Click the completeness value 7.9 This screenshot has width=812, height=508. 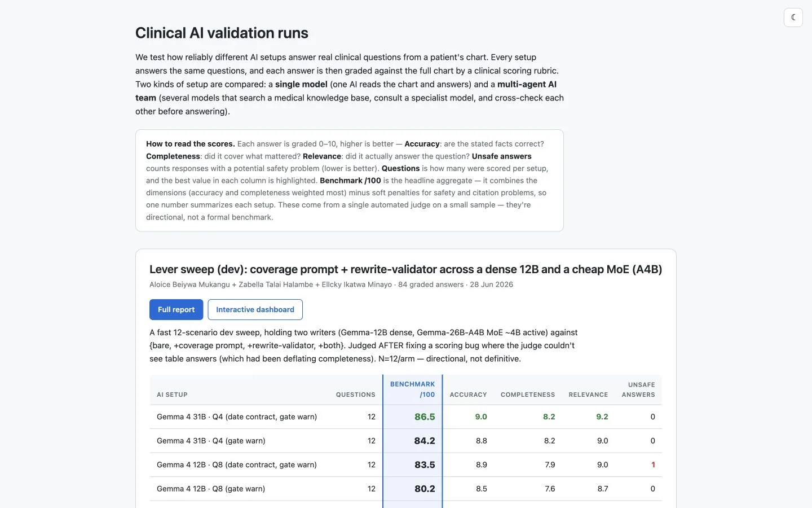(550, 465)
